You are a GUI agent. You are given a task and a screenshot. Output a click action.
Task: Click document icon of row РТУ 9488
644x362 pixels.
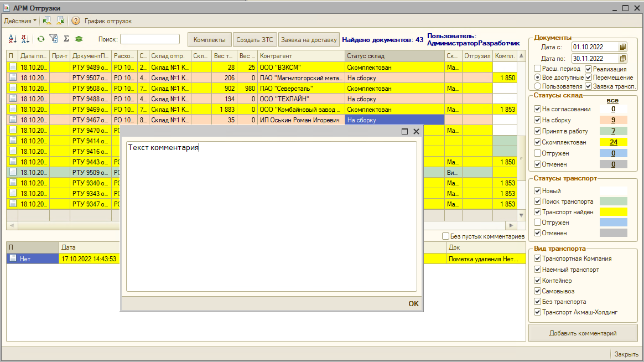(13, 98)
